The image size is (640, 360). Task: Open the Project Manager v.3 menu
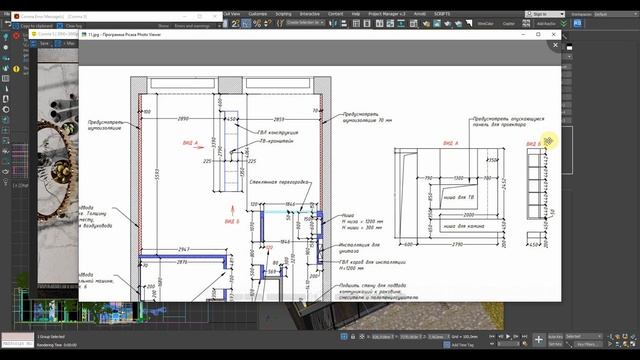[387, 14]
